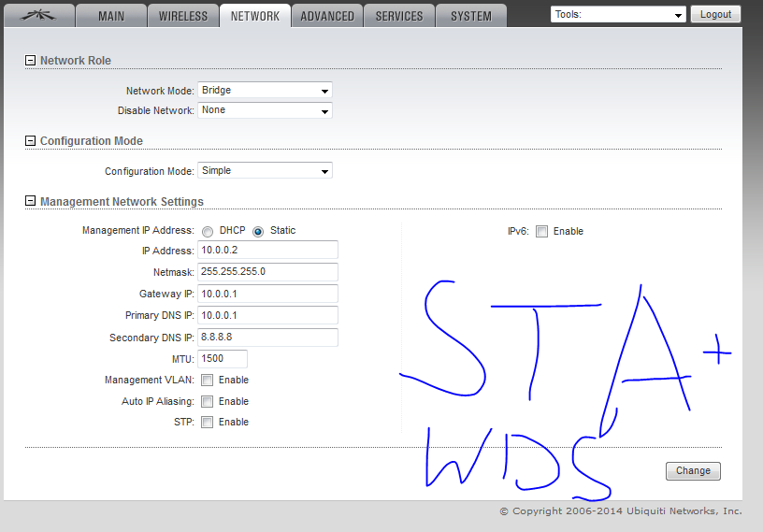This screenshot has width=763, height=532.
Task: Click the Logout button
Action: coord(715,15)
